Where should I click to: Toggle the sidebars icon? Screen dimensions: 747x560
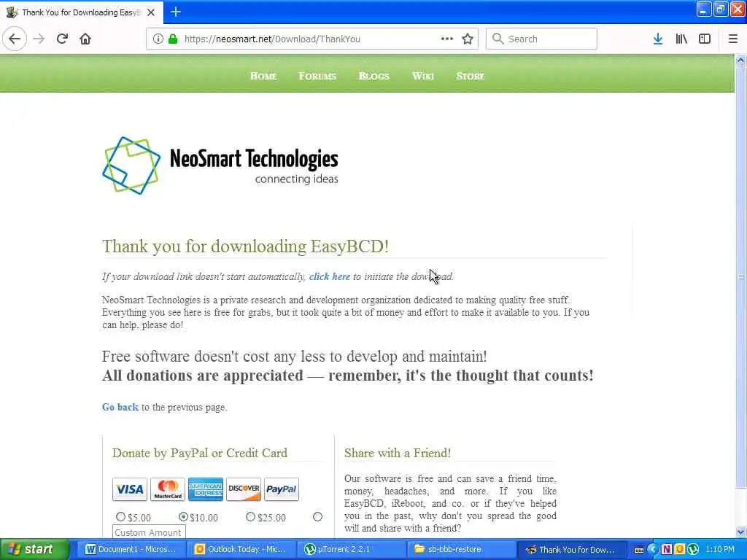click(x=705, y=39)
